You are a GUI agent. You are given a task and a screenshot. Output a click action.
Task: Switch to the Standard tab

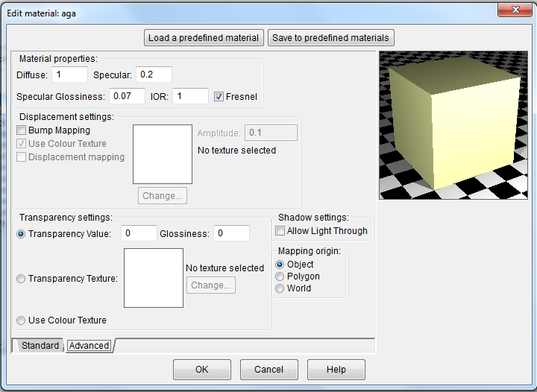(x=39, y=346)
